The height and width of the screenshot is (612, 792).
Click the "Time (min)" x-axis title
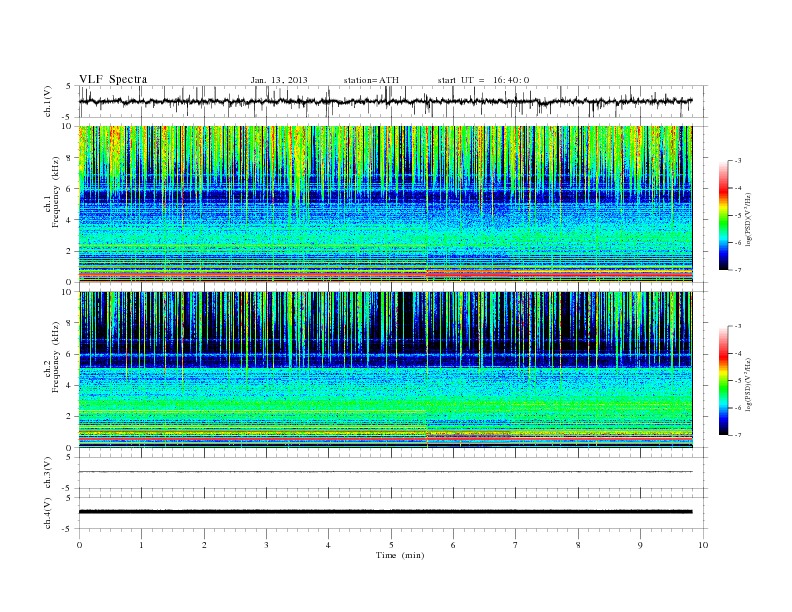tap(400, 555)
